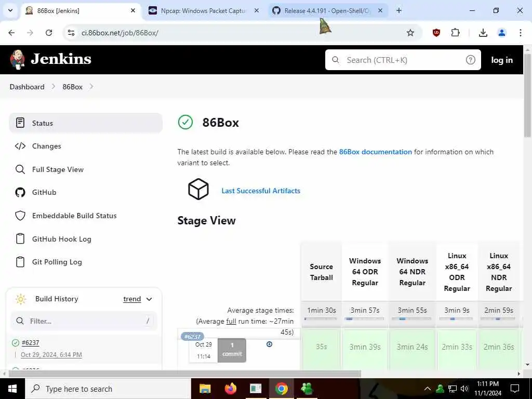Focus the Jenkins search field
The width and height of the screenshot is (532, 399).
[403, 60]
